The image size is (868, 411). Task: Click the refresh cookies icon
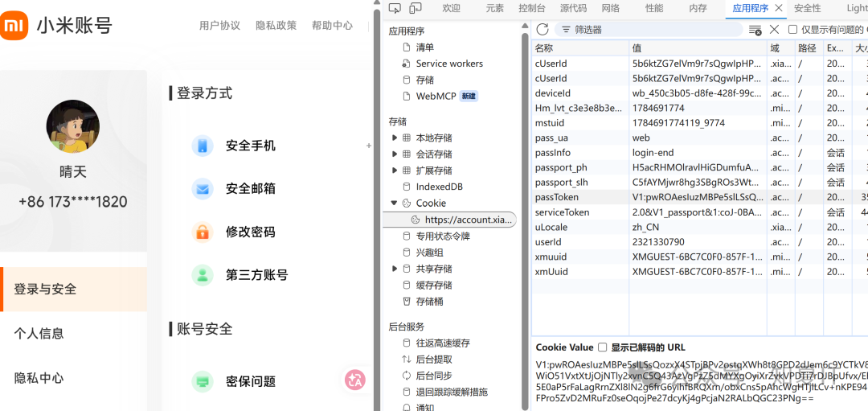(x=542, y=29)
